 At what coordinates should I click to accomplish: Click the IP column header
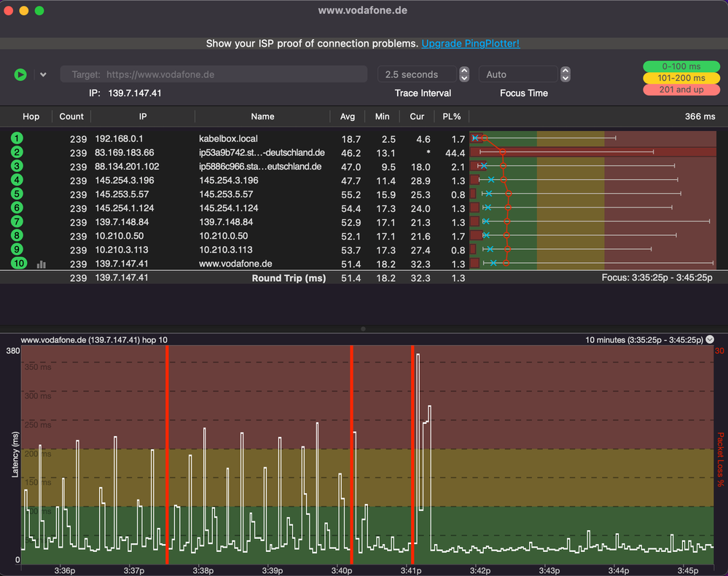(143, 117)
